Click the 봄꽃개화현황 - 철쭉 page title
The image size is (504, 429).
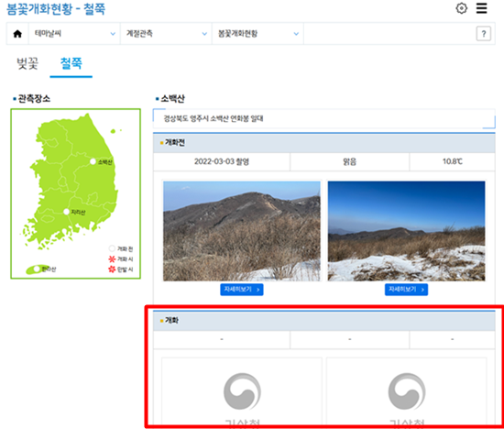pos(56,8)
